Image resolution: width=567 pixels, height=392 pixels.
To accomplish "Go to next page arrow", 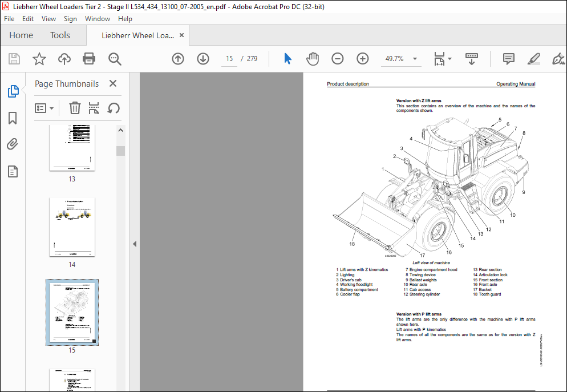I will point(203,59).
